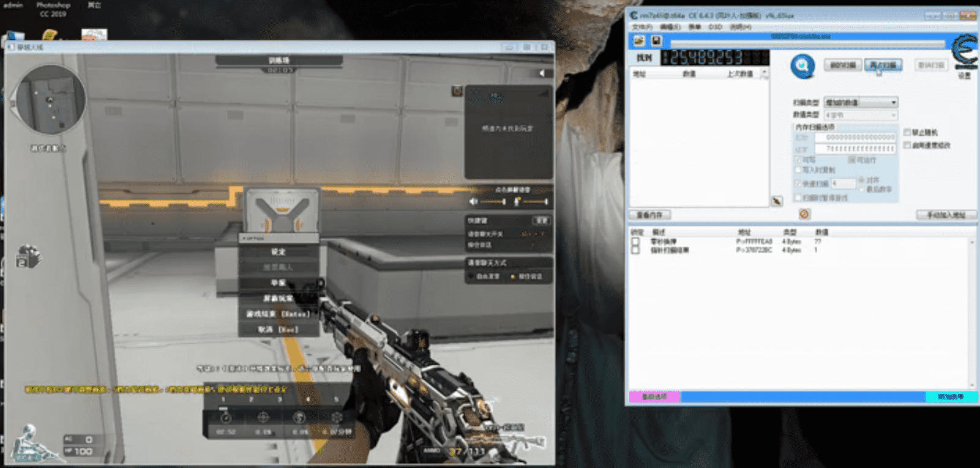This screenshot has width=980, height=468.
Task: Open the last menu in Cheat Engine's menu bar
Action: [740, 27]
